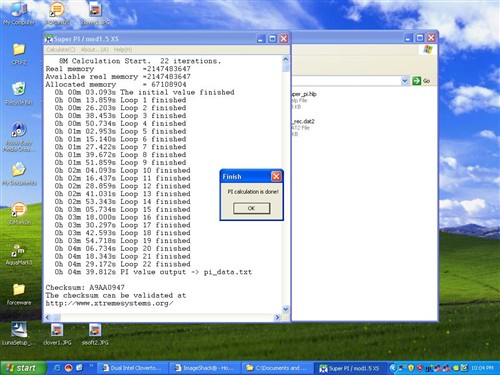This screenshot has height=375, width=500.
Task: Click the Super PI horizontal scrollbar thumb
Action: click(x=57, y=317)
